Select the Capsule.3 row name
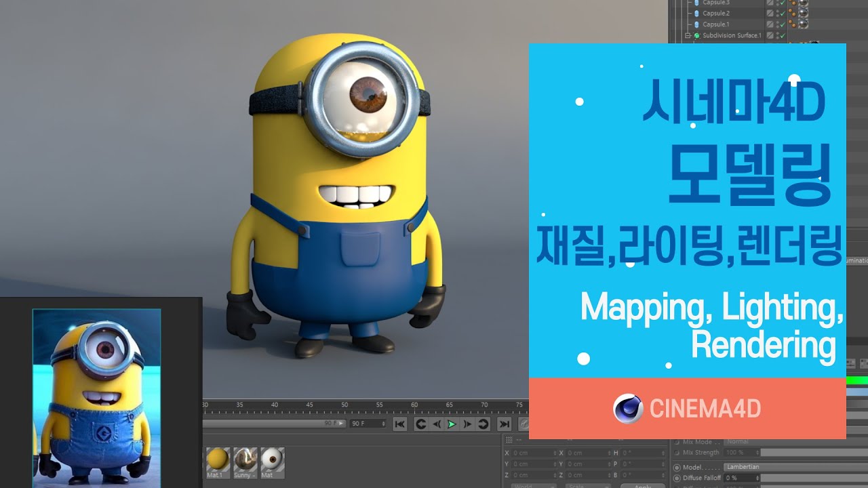The width and height of the screenshot is (868, 488). pyautogui.click(x=716, y=3)
